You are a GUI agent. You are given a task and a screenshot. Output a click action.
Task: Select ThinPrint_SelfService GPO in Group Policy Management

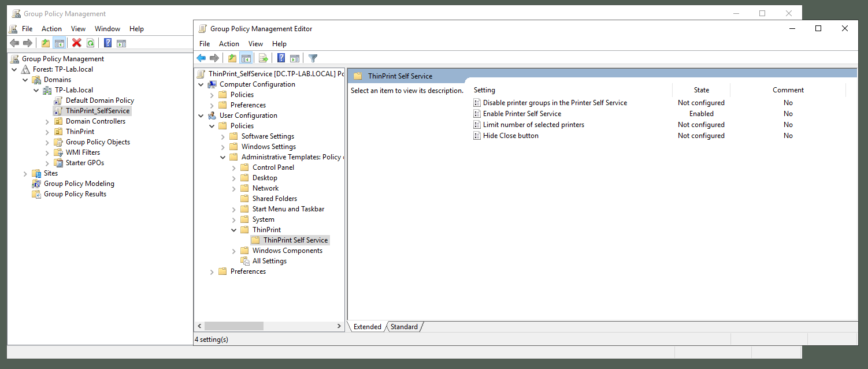click(x=98, y=111)
